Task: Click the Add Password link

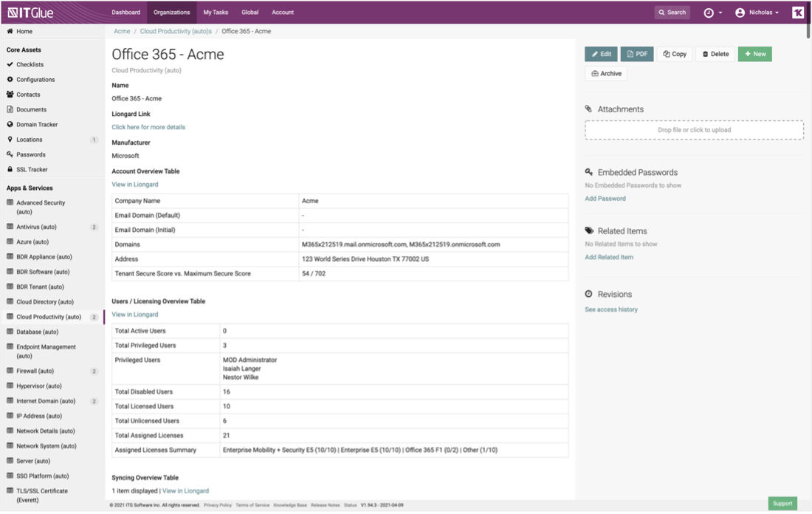Action: (605, 199)
